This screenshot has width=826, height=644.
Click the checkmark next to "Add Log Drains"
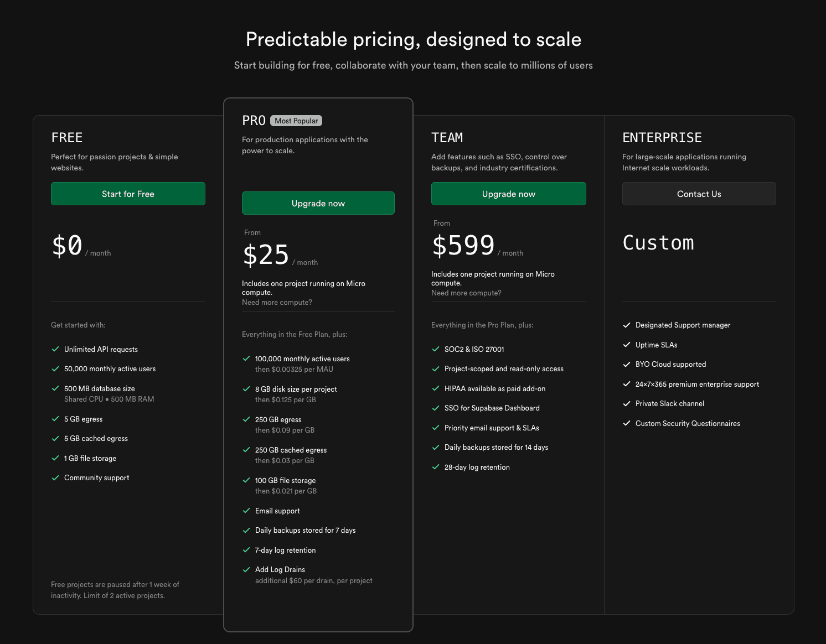[x=246, y=569]
